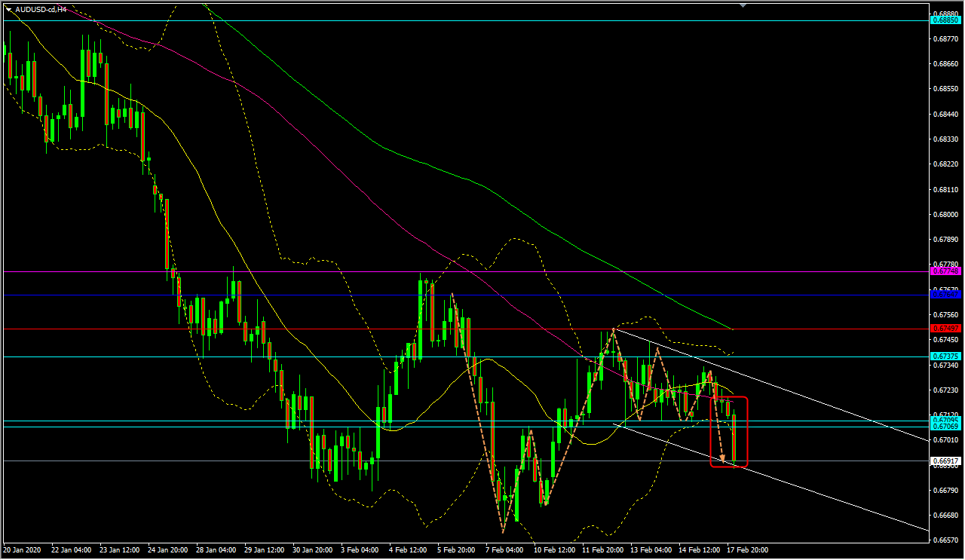Click the 13 Feb 04:00 time label

coord(651,550)
